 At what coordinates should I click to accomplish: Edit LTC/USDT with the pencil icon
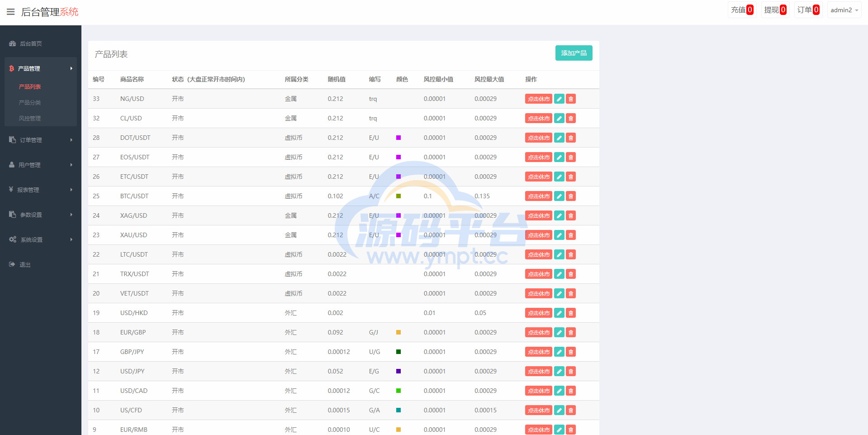click(559, 254)
